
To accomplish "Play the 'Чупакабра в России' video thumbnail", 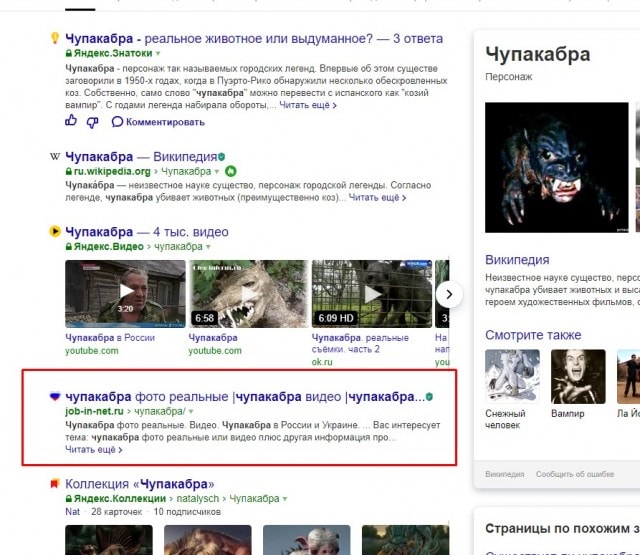I will point(125,294).
